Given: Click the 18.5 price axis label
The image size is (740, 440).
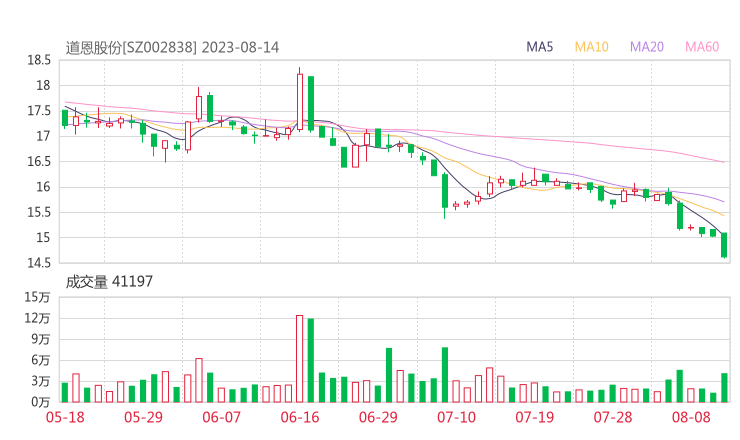Looking at the screenshot, I should tap(39, 60).
